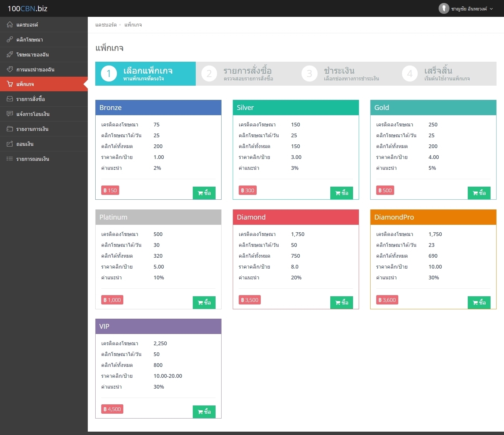The width and height of the screenshot is (504, 435).
Task: Buy the Bronze package
Action: [204, 193]
